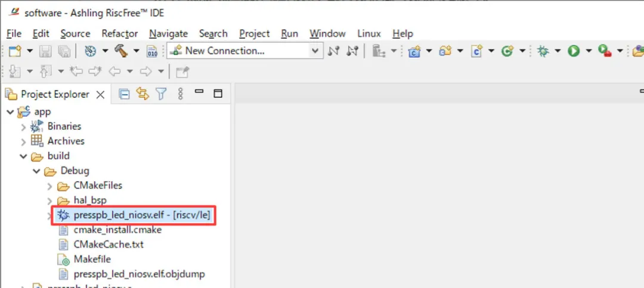Open the Linux menu
Viewport: 644px width, 288px height.
coord(369,33)
